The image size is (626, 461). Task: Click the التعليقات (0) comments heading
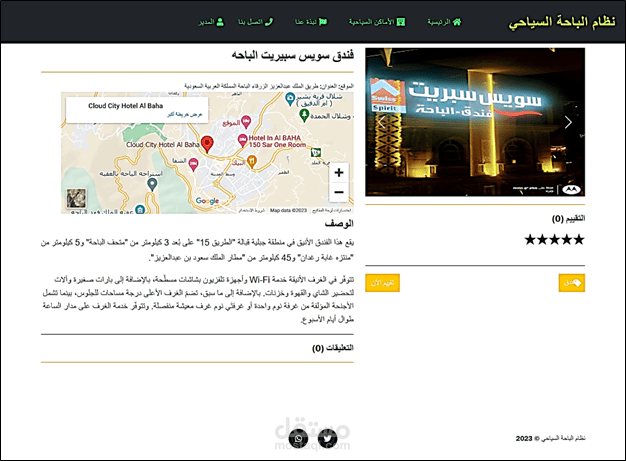(x=333, y=348)
